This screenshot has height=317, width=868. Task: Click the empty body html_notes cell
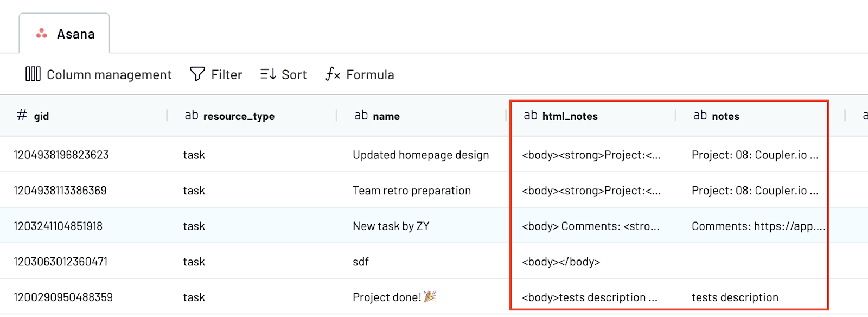(x=561, y=262)
